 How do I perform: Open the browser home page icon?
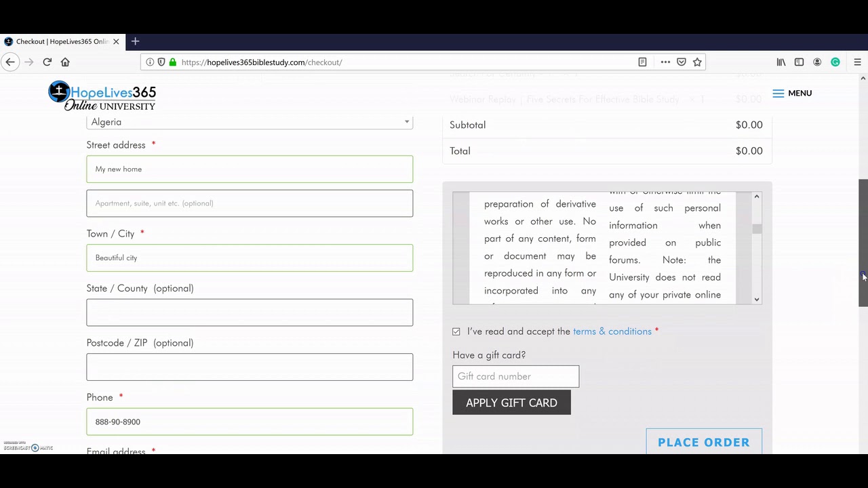tap(65, 62)
